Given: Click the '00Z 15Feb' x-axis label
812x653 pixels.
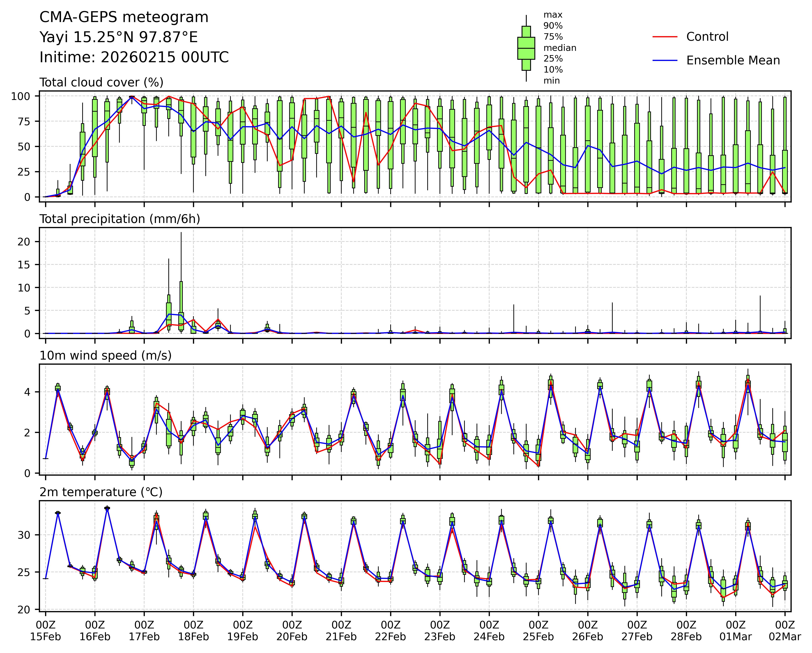Looking at the screenshot, I should click(46, 631).
